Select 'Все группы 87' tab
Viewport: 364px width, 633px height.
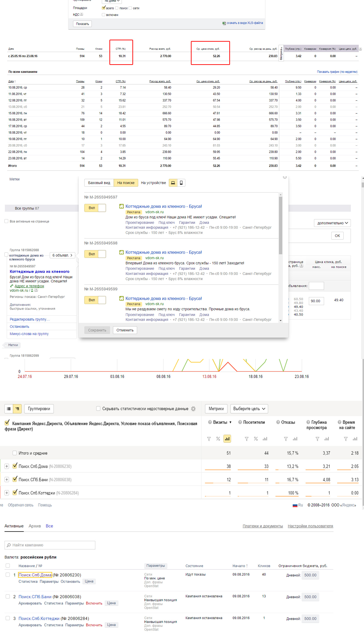pyautogui.click(x=27, y=208)
